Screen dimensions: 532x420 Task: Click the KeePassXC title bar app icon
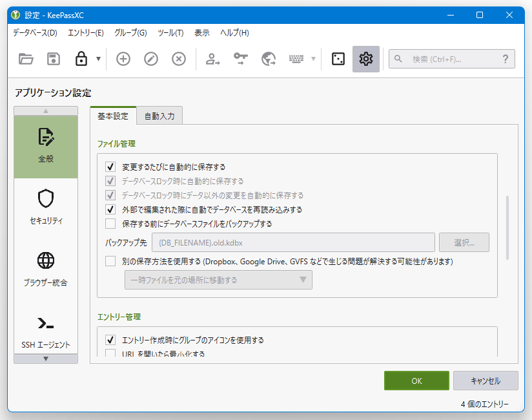[15, 15]
